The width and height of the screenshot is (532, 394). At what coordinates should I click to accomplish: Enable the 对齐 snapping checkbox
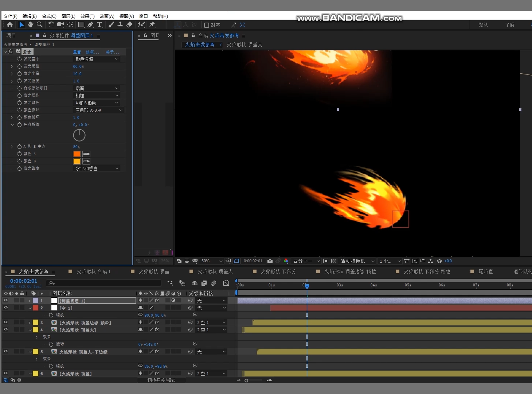(x=207, y=25)
